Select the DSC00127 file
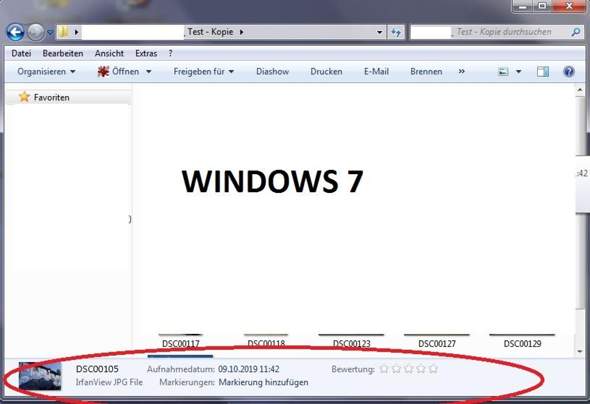 [x=437, y=343]
